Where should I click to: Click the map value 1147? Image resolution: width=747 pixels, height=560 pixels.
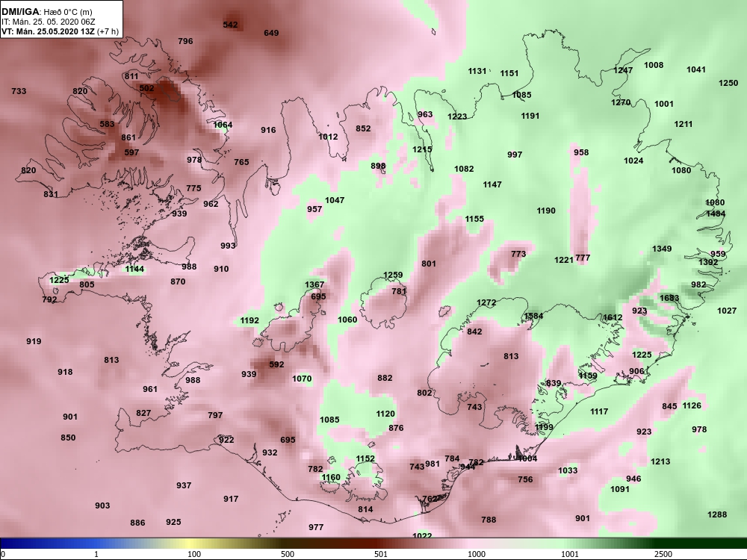point(492,184)
